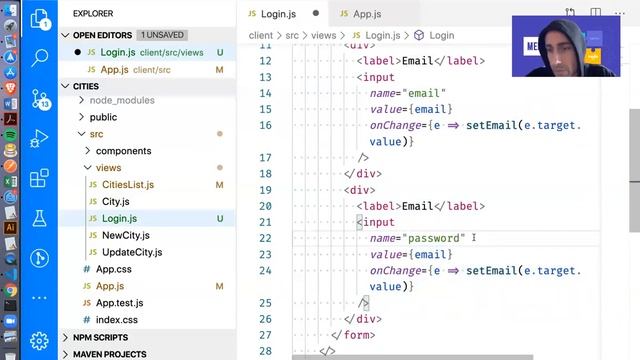Click the horizontal editor scrollbar
Image resolution: width=640 pixels, height=360 pixels.
pyautogui.click(x=412, y=358)
